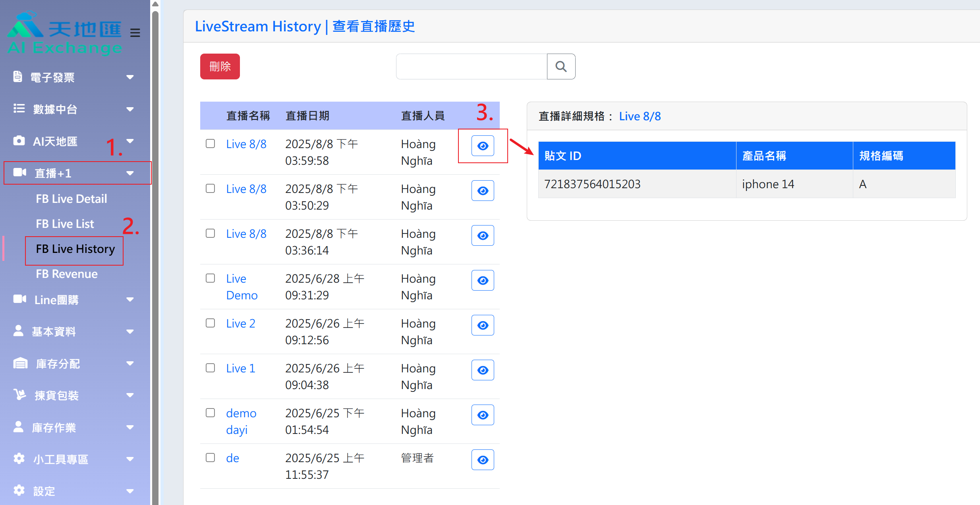Image resolution: width=980 pixels, height=505 pixels.
Task: Open the Live 2 stream link
Action: 240,324
